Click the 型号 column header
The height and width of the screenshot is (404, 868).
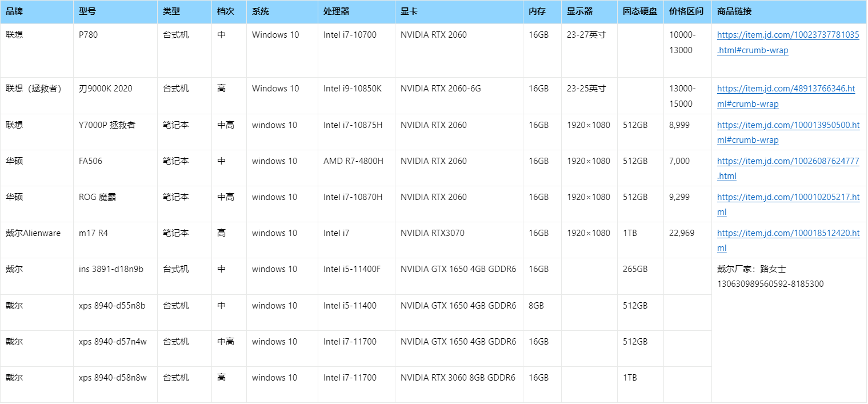coord(88,11)
